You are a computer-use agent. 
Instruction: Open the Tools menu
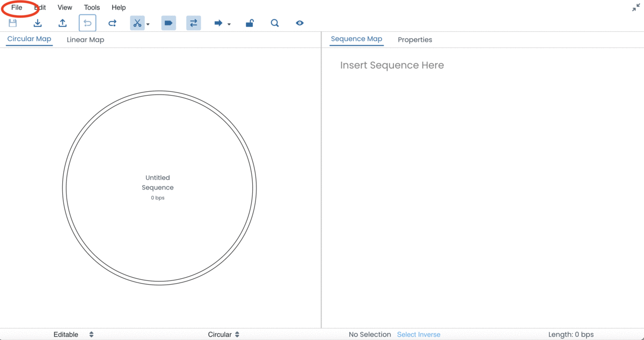click(91, 7)
